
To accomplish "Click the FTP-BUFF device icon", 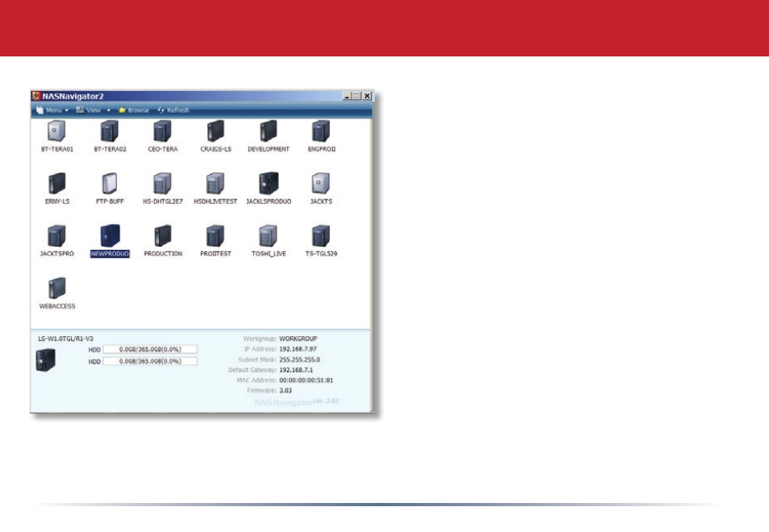I will point(110,184).
